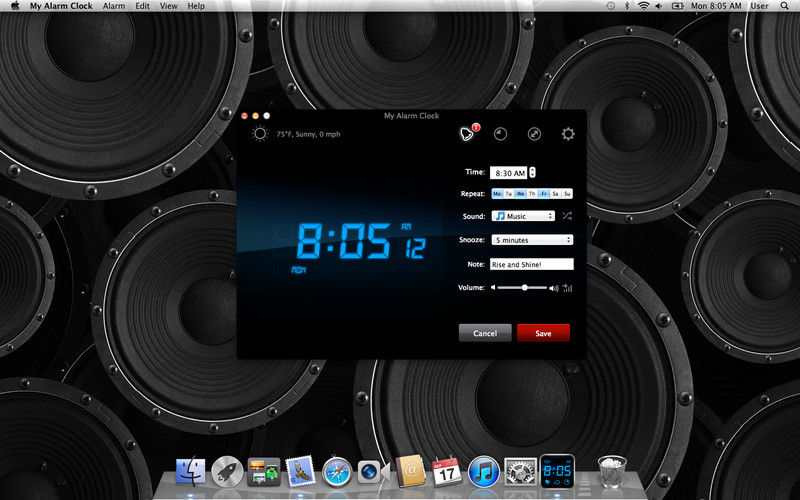Open the Calendar icon showing 17
Screen dimensions: 800x500
(x=447, y=471)
